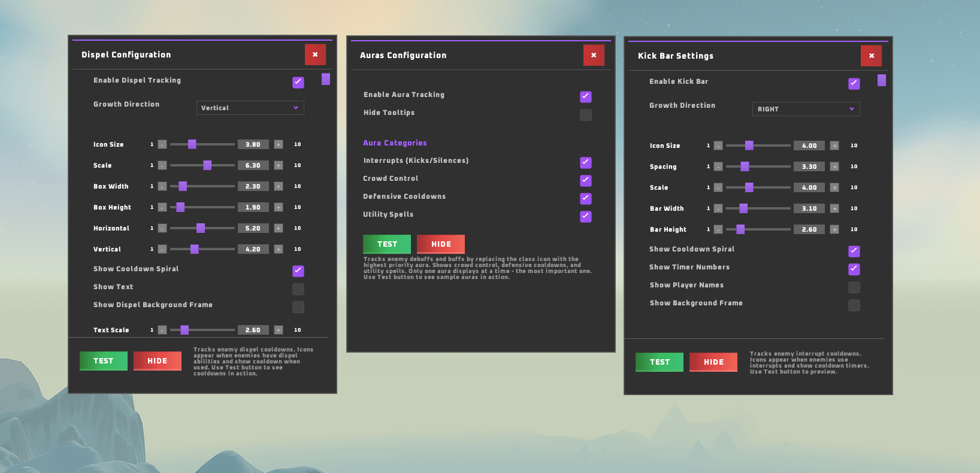
Task: Toggle Enable Aura Tracking checkbox
Action: (x=586, y=97)
